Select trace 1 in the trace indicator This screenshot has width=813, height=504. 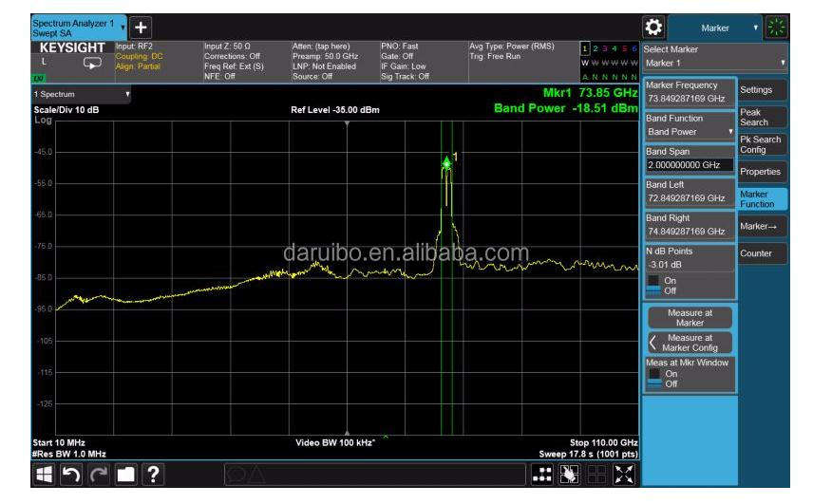click(585, 48)
